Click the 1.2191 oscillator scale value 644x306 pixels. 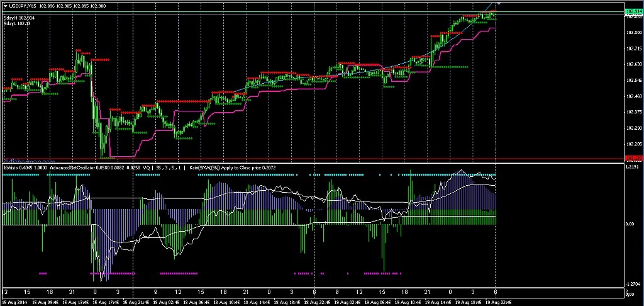pos(633,168)
